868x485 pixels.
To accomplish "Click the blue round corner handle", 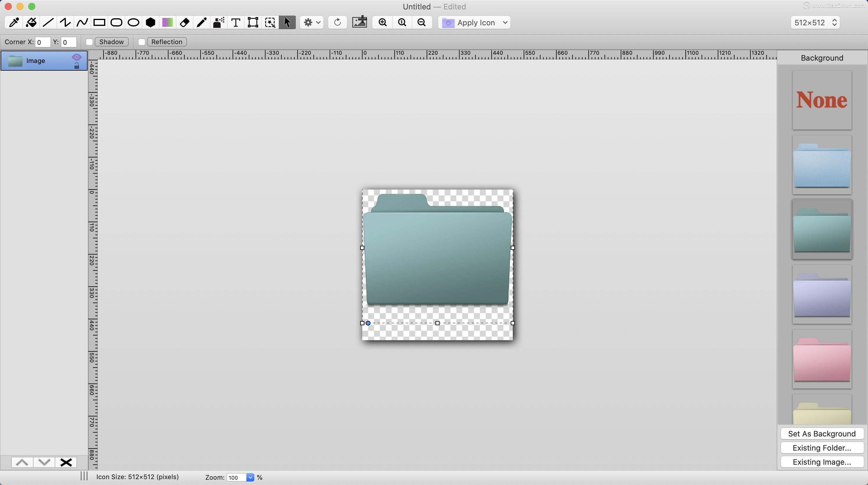I will point(368,323).
